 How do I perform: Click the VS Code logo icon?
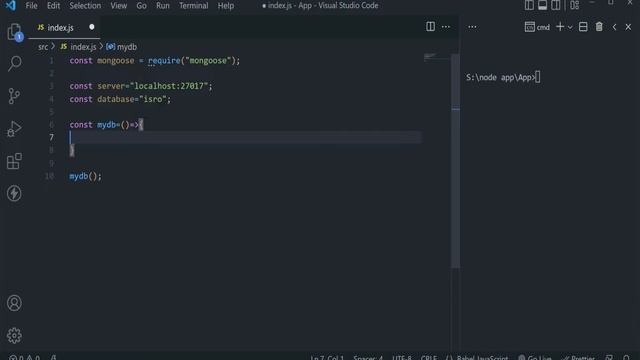pos(11,5)
